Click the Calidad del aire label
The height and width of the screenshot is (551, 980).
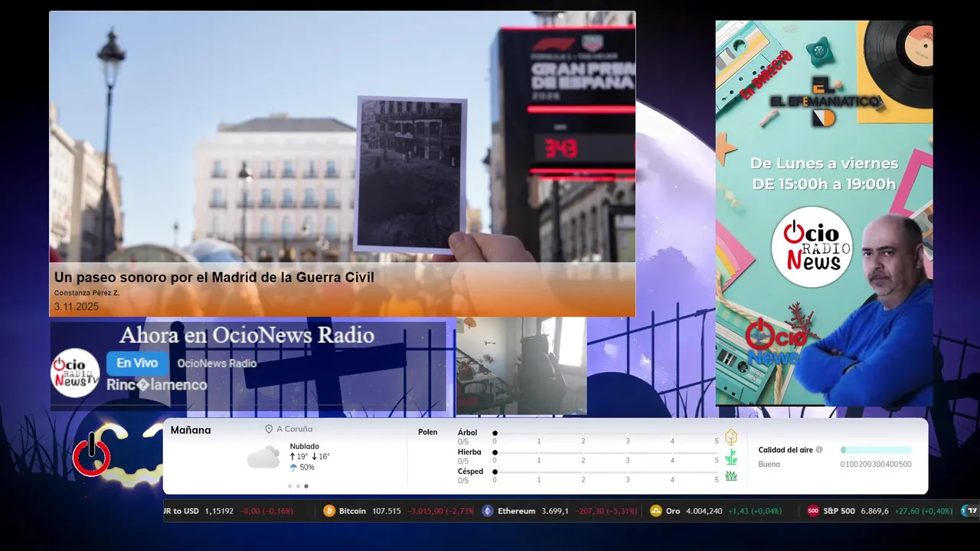786,450
